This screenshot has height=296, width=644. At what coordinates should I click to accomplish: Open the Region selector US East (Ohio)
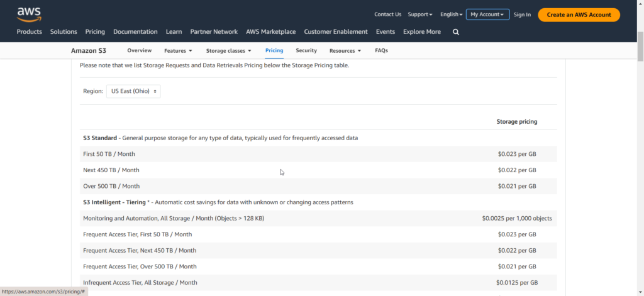(x=133, y=91)
